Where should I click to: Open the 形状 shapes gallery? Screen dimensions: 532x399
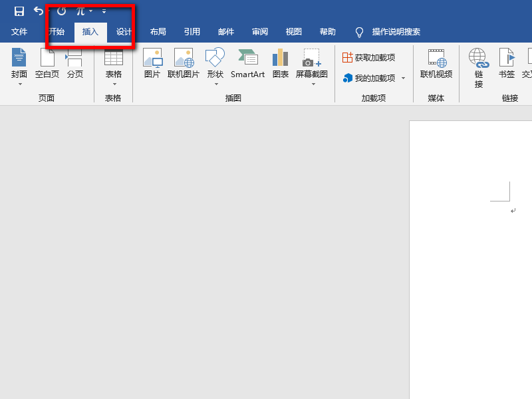tap(215, 63)
